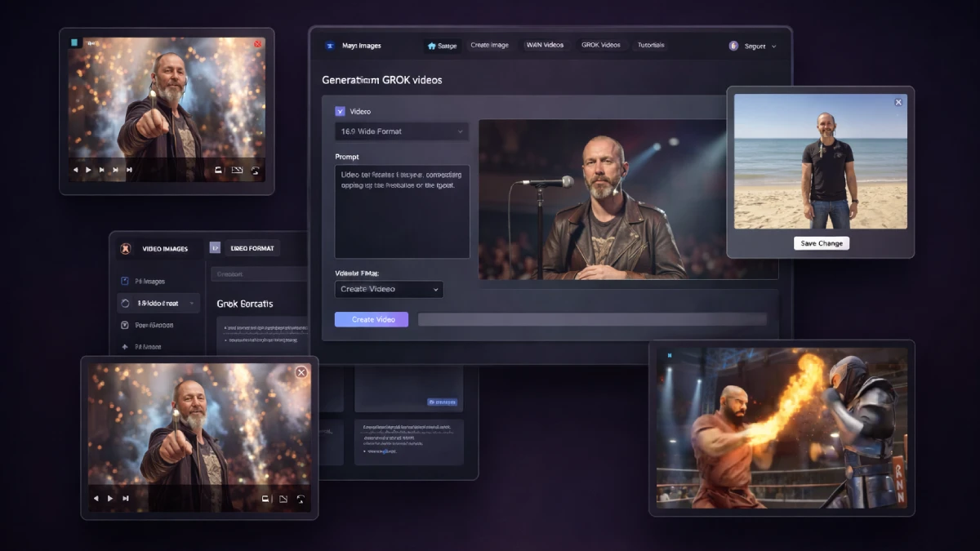980x551 pixels.
Task: Switch to the Create Image tab
Action: coord(489,46)
